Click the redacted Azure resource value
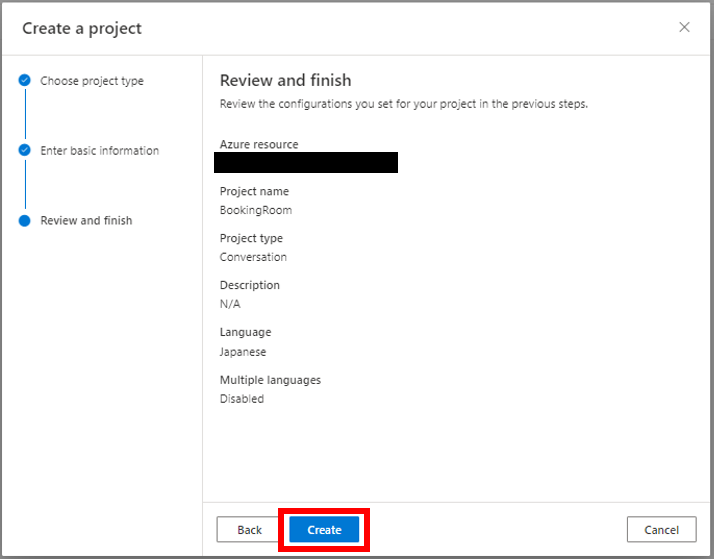714x559 pixels. pyautogui.click(x=306, y=163)
